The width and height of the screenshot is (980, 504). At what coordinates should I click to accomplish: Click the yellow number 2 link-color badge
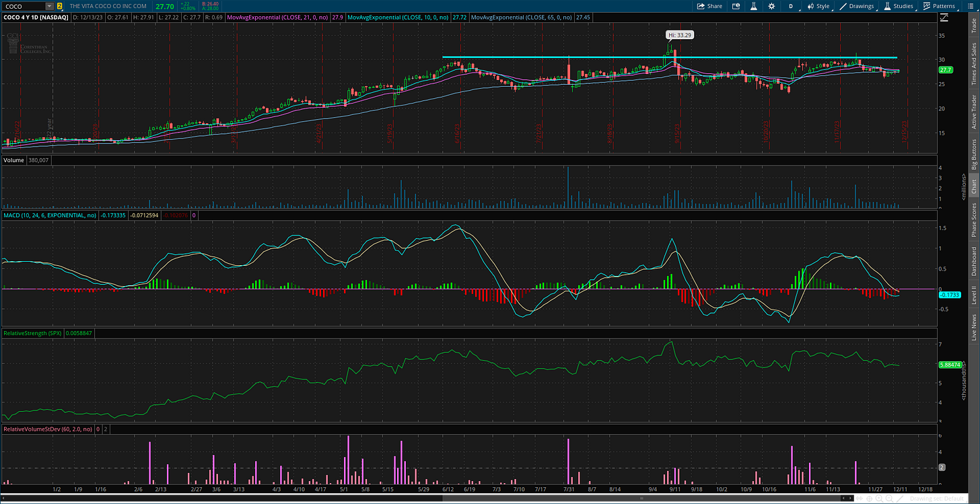[x=60, y=6]
